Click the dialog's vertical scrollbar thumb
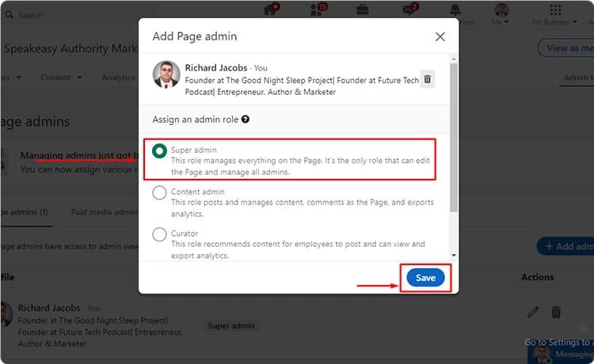The image size is (594, 364). click(x=454, y=138)
